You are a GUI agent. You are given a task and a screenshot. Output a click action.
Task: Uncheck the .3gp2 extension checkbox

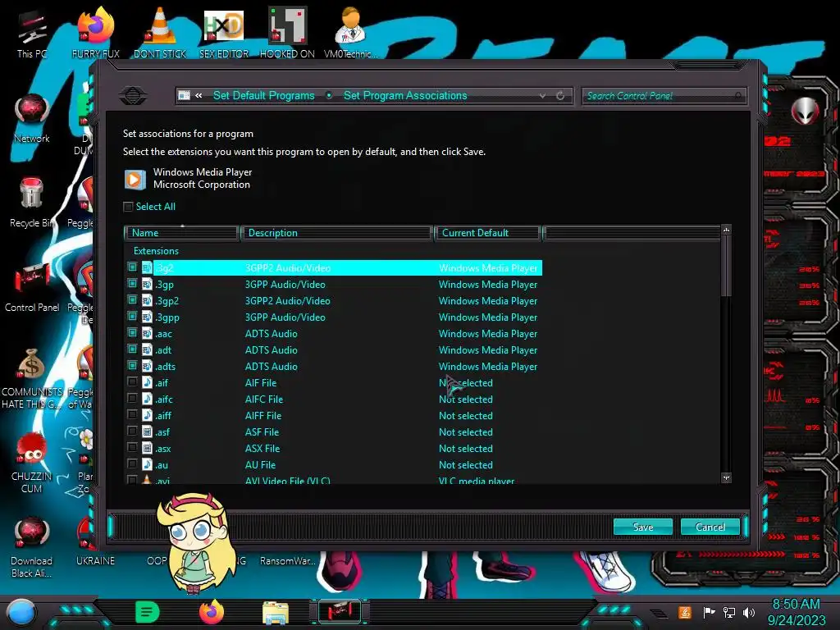click(x=132, y=300)
